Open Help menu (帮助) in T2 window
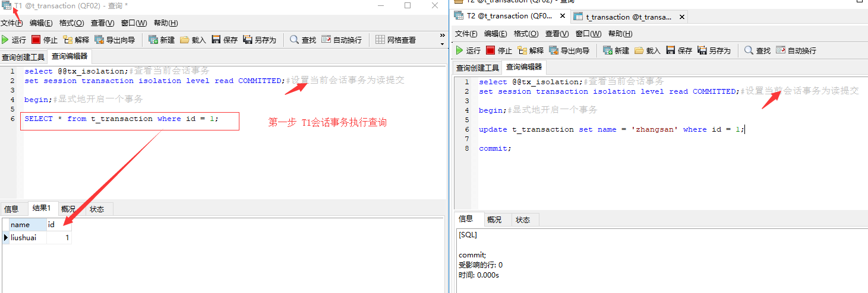 click(x=620, y=34)
